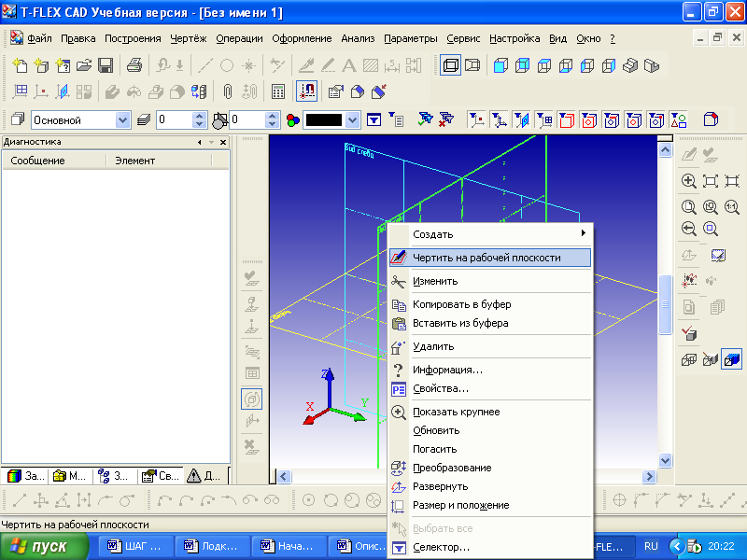This screenshot has height=560, width=747.
Task: Switch to the Св... properties tab
Action: tap(161, 476)
